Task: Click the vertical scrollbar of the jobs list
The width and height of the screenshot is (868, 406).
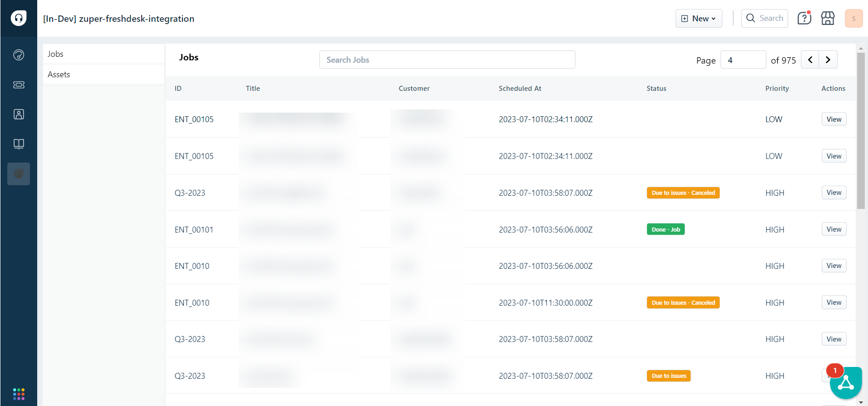Action: click(860, 131)
